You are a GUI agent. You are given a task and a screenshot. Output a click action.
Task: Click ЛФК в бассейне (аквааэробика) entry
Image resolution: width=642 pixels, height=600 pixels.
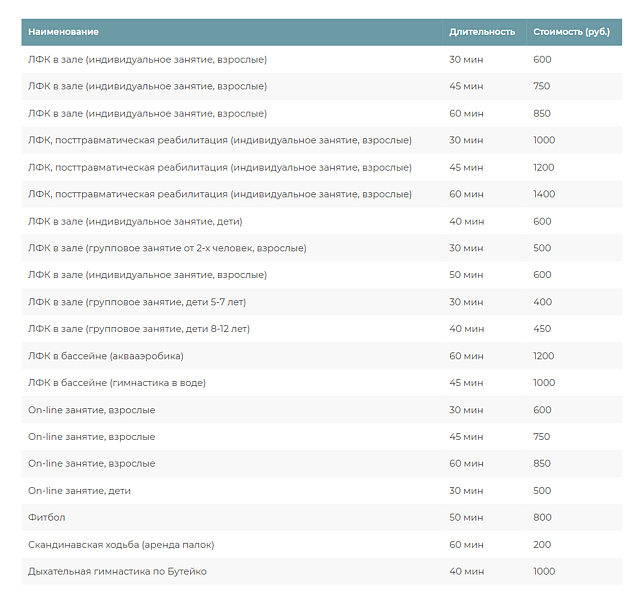[105, 356]
